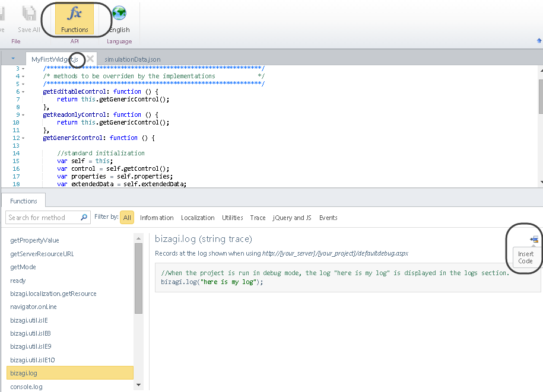Click the bizagi.log (string trace) heading
Viewport: 543px width, 392px height.
tap(204, 239)
